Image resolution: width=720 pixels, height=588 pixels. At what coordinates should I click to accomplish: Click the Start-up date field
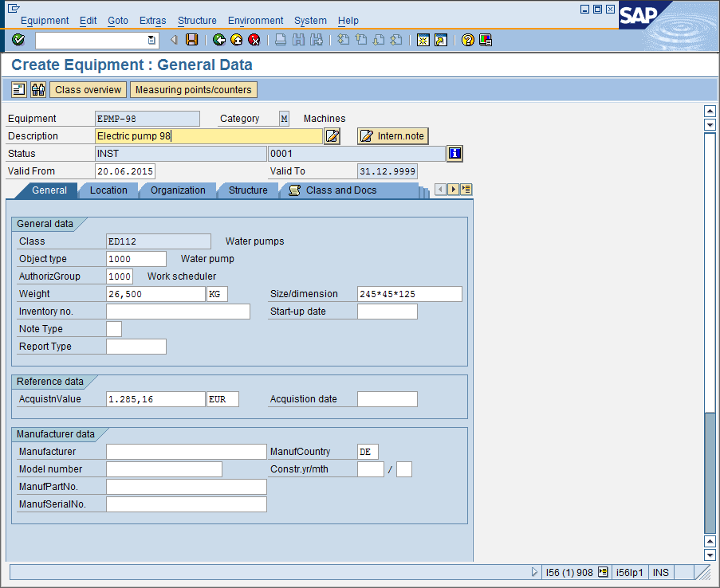(x=387, y=312)
